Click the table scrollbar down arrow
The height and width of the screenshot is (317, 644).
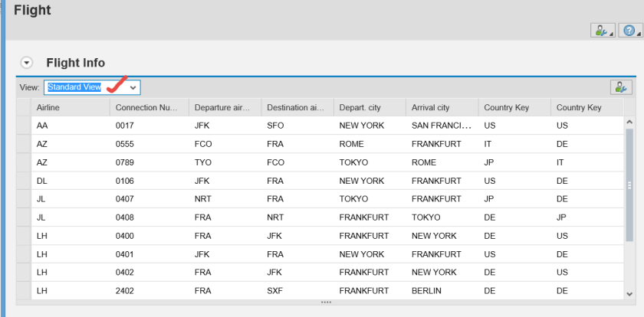629,293
